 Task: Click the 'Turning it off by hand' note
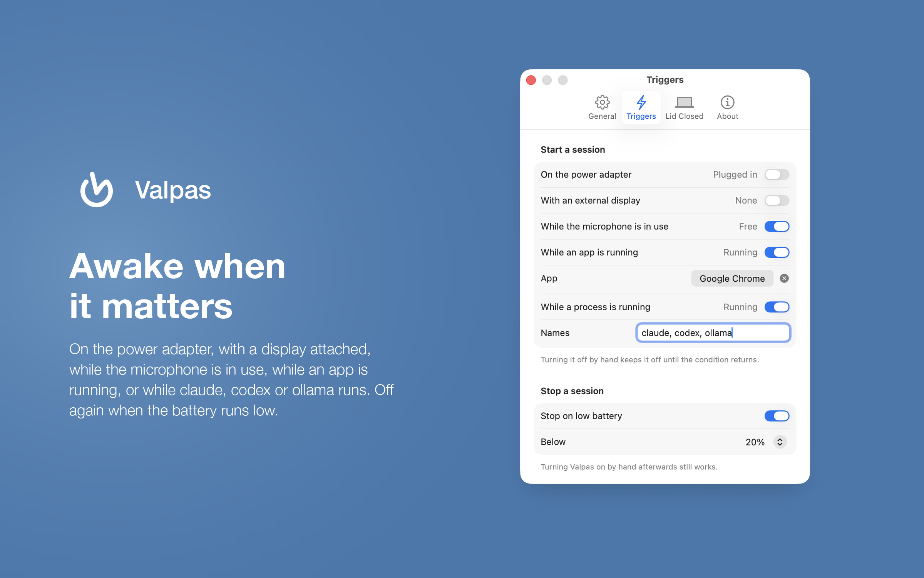point(649,360)
